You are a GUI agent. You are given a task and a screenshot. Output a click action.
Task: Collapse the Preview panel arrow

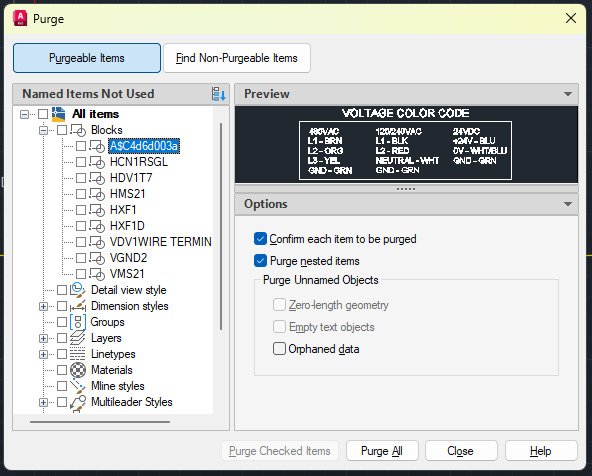568,94
